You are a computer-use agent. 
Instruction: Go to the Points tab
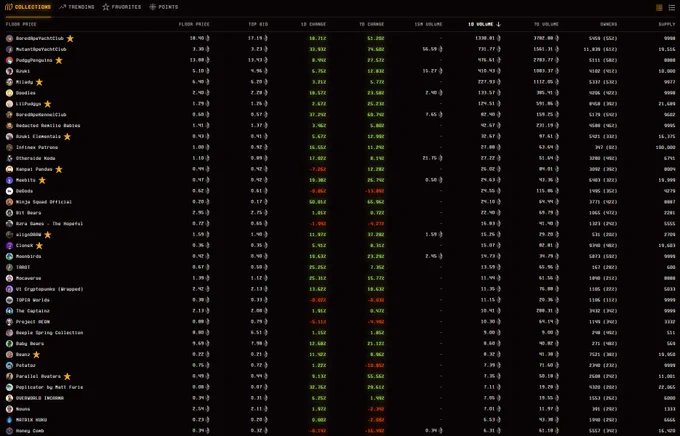[x=163, y=7]
